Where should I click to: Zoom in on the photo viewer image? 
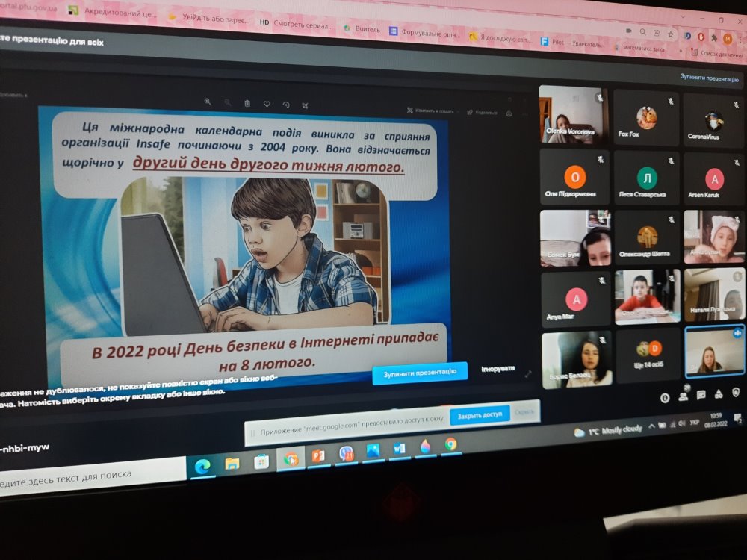click(208, 102)
